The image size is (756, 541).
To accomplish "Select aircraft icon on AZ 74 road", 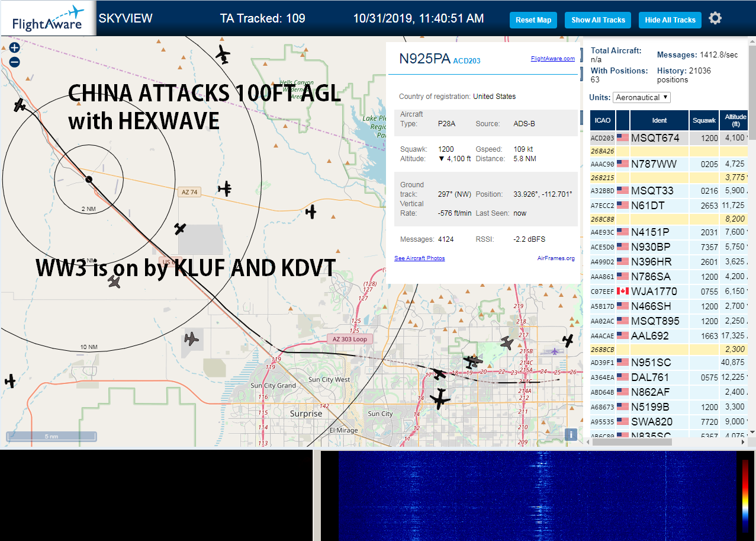I will [224, 189].
